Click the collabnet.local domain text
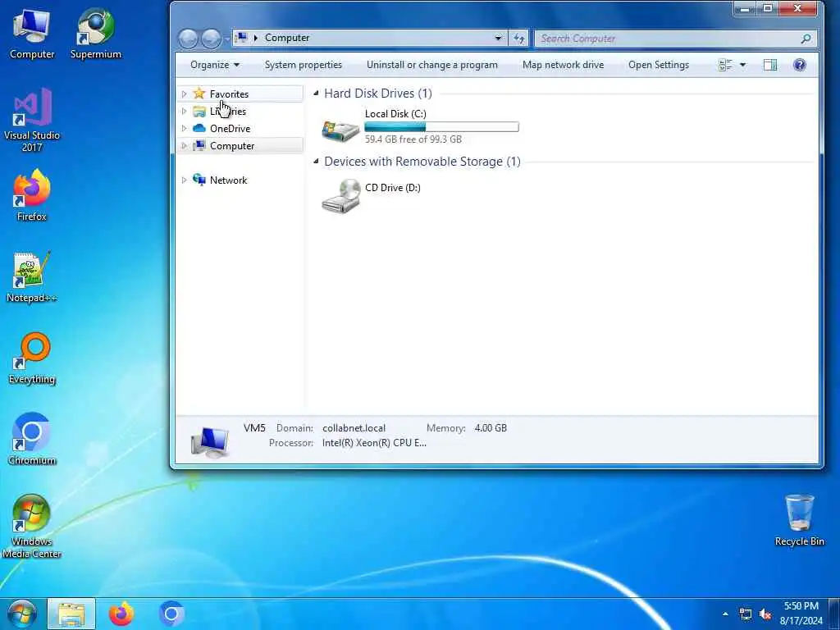840x630 pixels. click(x=354, y=428)
